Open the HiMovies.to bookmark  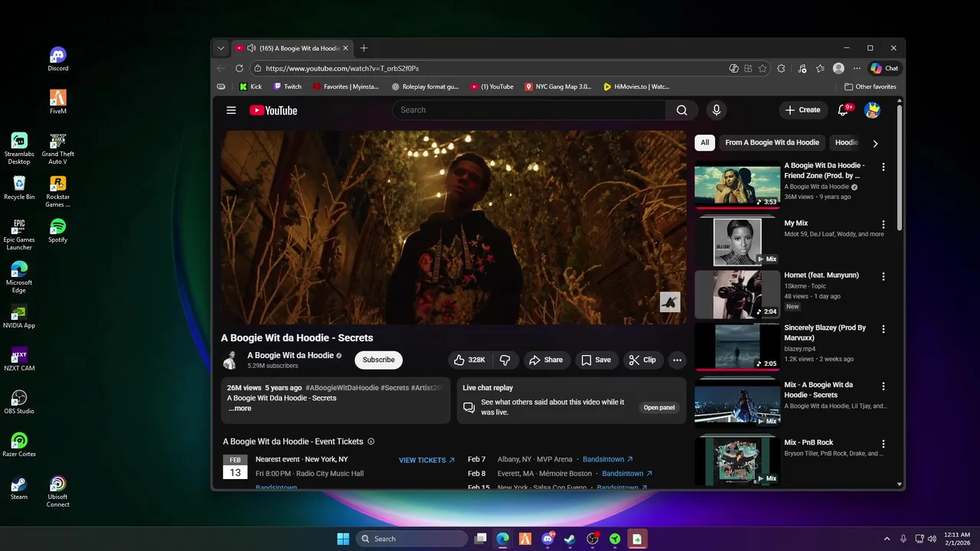(x=636, y=86)
